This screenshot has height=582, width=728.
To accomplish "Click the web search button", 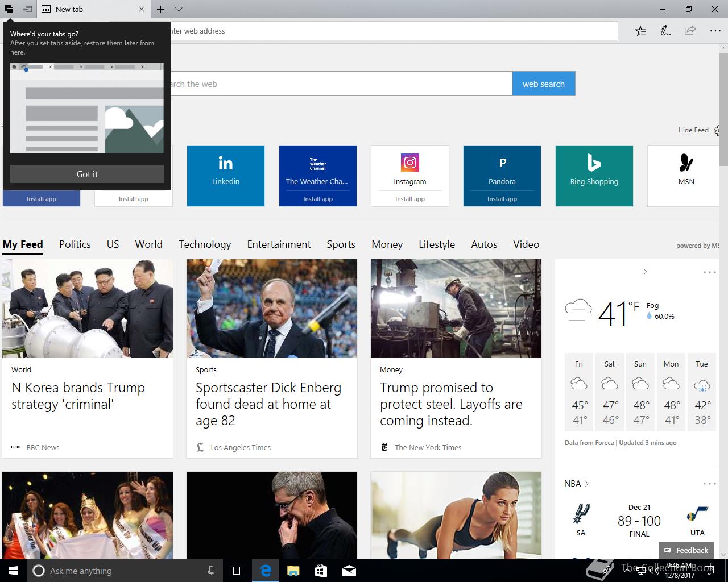I will pos(544,84).
